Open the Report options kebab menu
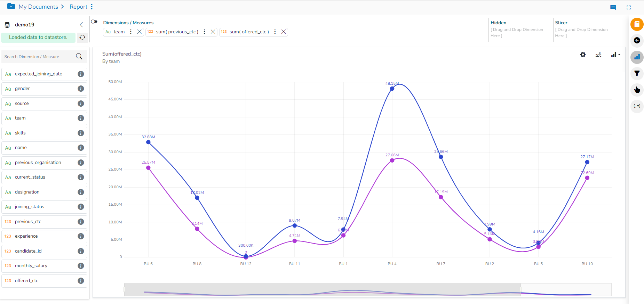The width and height of the screenshot is (644, 304). (x=92, y=7)
